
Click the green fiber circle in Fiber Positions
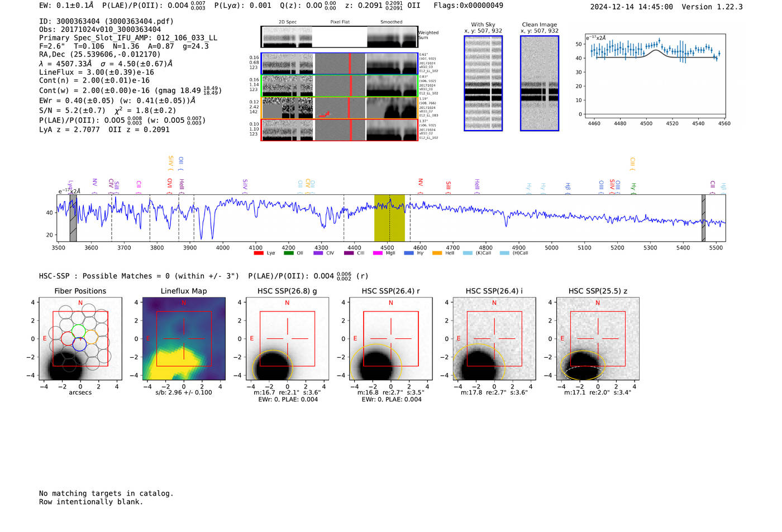click(x=79, y=332)
